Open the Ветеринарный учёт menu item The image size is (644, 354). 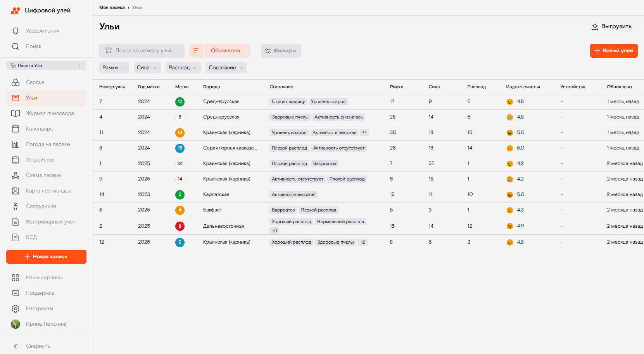coord(50,222)
